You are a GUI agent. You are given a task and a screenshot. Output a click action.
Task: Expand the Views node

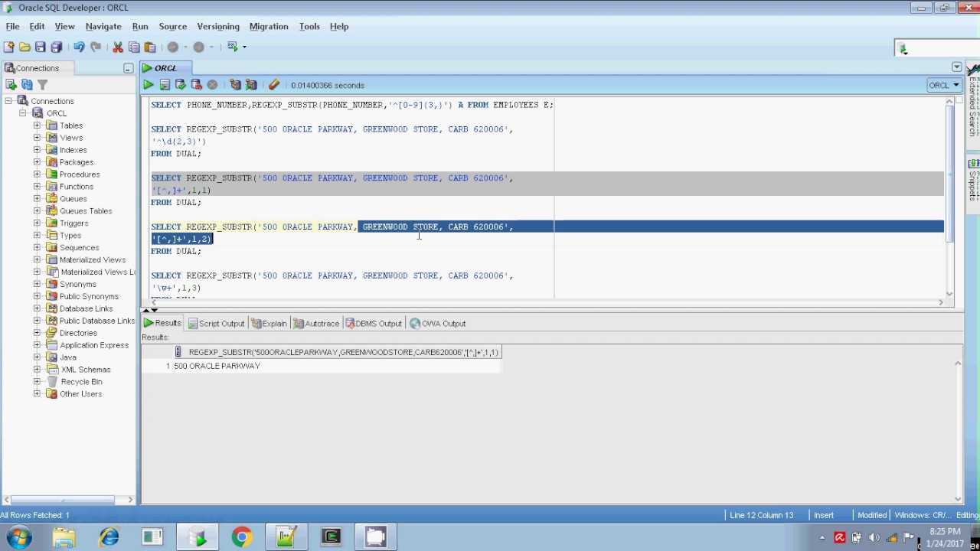(37, 138)
